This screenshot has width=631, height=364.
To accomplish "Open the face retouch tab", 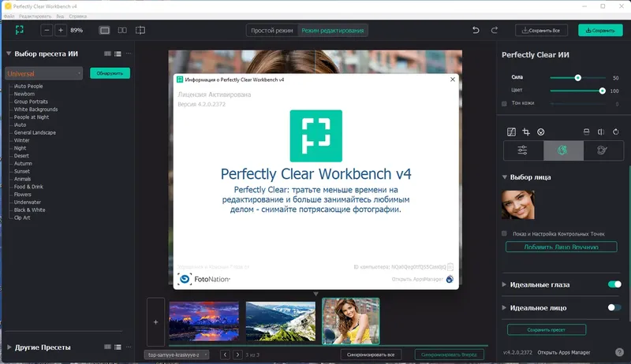I will coord(563,150).
